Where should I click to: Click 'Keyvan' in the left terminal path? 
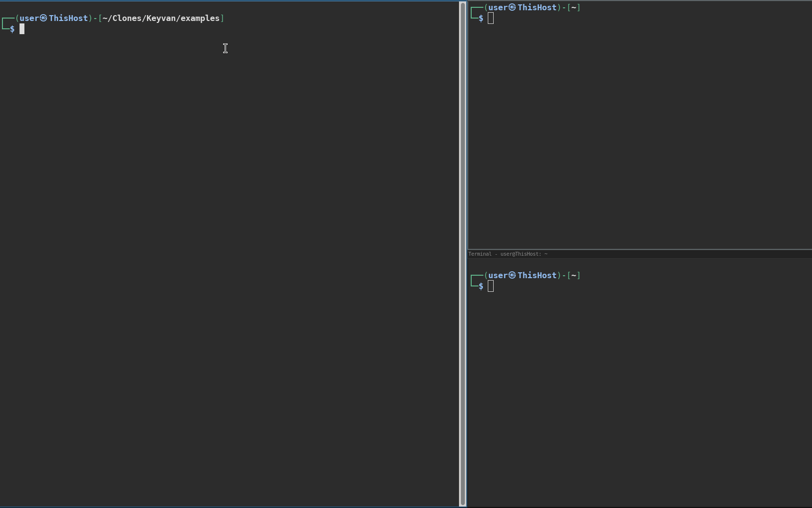coord(161,19)
